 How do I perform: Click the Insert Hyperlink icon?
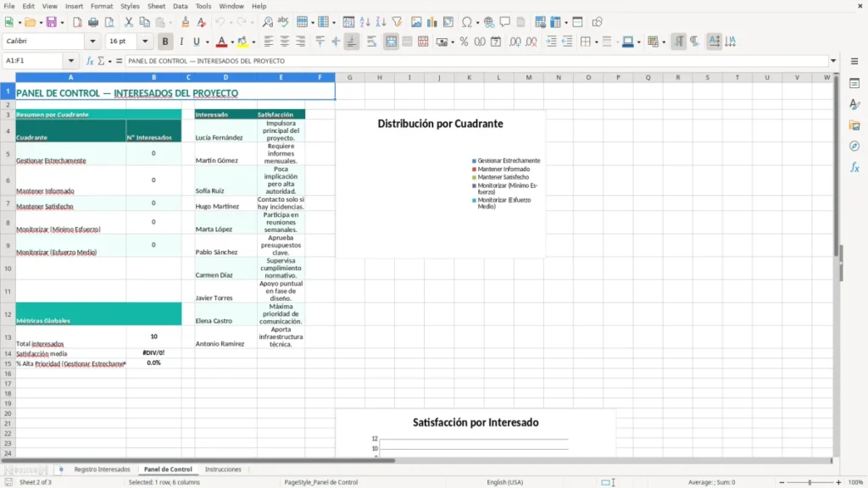coord(489,22)
